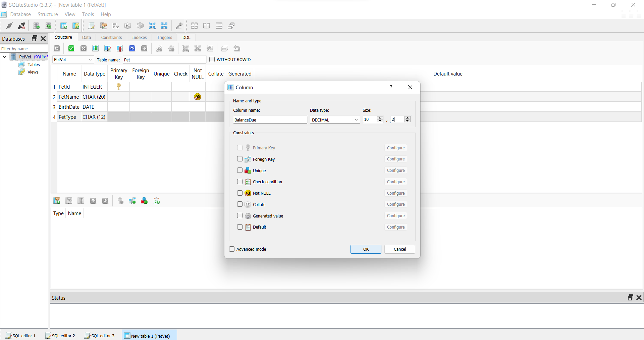Commit structure changes with the green checkmark icon

point(71,48)
